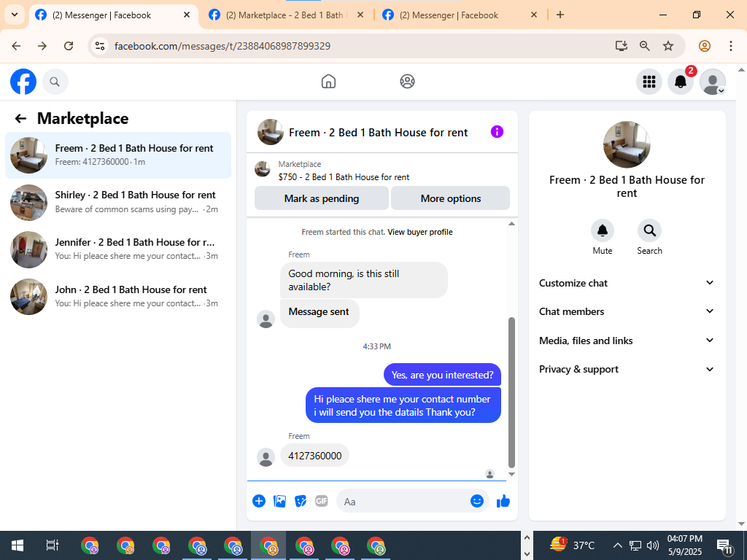Mute this chat using bell icon
747x560 pixels.
point(602,231)
